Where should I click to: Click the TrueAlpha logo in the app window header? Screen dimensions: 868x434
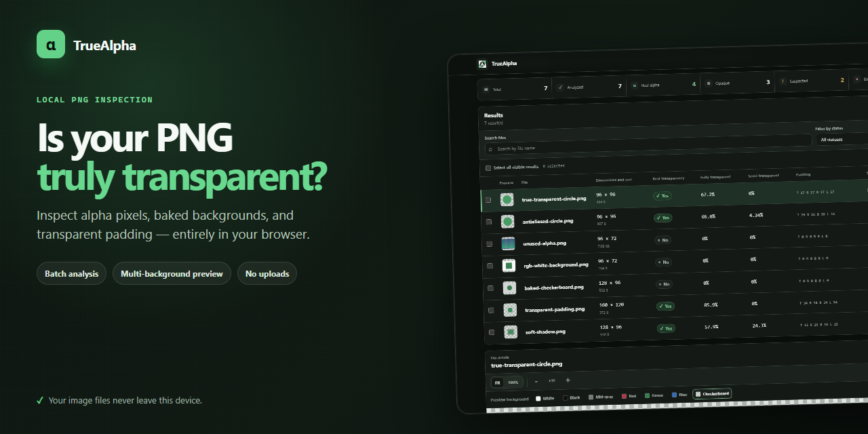click(x=482, y=64)
